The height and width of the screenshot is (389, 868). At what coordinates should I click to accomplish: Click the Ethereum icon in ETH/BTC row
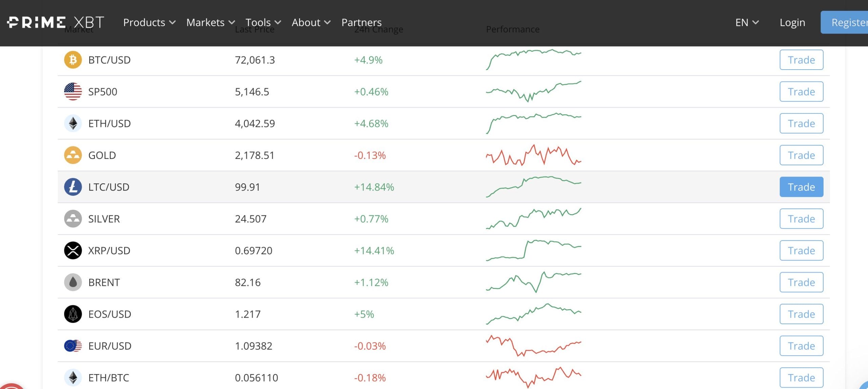(73, 377)
